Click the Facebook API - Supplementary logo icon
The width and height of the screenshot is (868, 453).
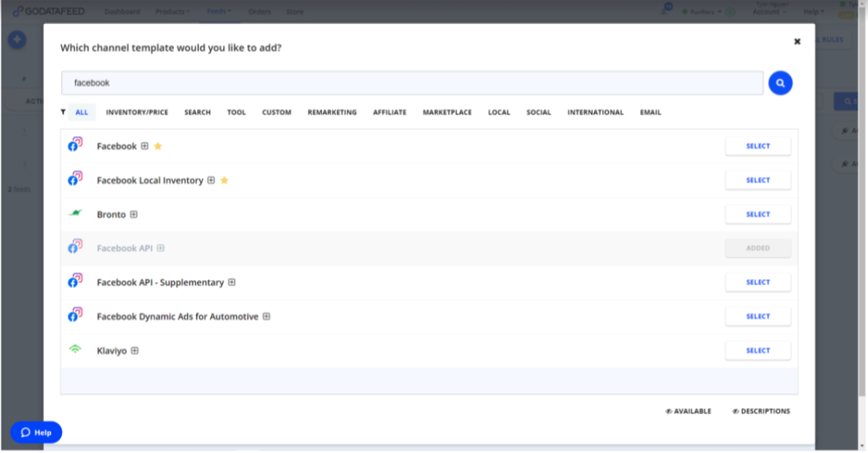pos(75,281)
